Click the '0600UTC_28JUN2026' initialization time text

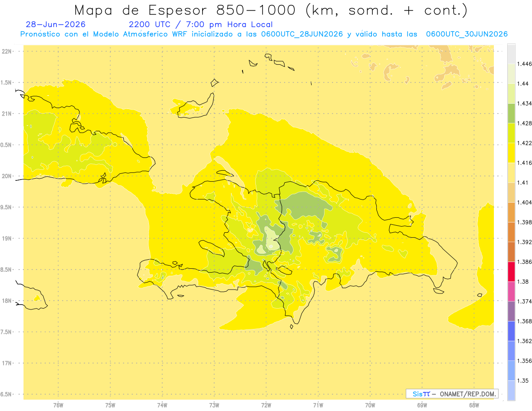click(302, 34)
